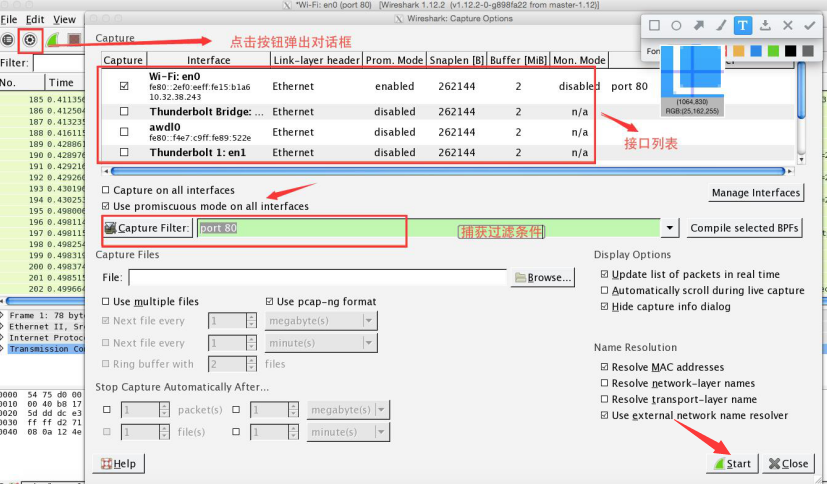
Task: Check the Wi-Fi: en0 capture checkbox
Action: click(124, 85)
